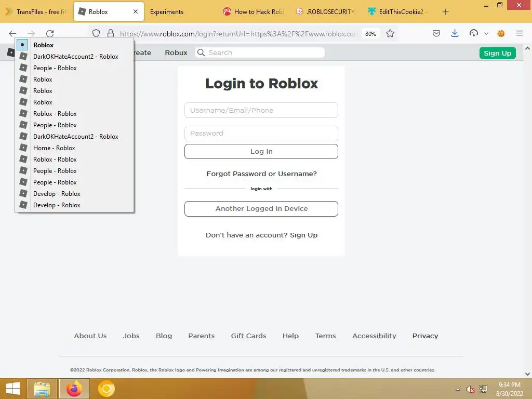Open the Windows Start menu
Image resolution: width=532 pixels, height=399 pixels.
click(x=13, y=389)
